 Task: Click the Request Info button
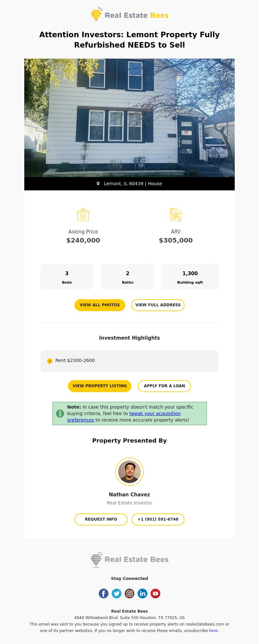(101, 519)
